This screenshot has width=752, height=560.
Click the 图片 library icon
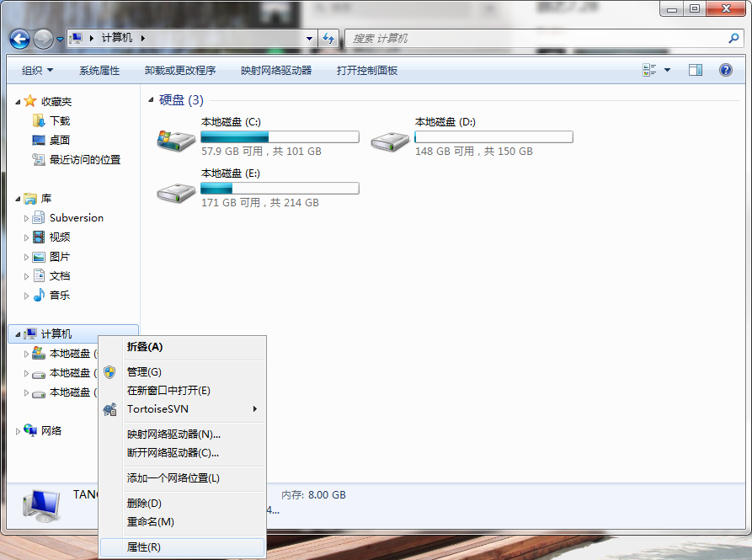click(x=39, y=257)
